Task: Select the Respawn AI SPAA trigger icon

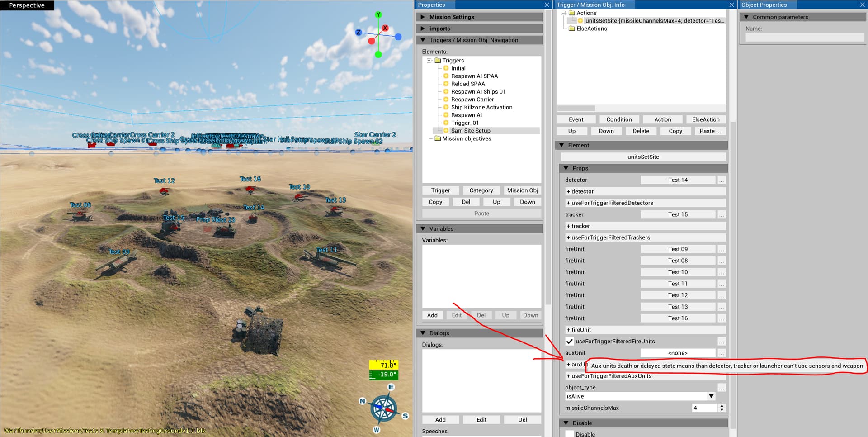Action: pos(446,76)
